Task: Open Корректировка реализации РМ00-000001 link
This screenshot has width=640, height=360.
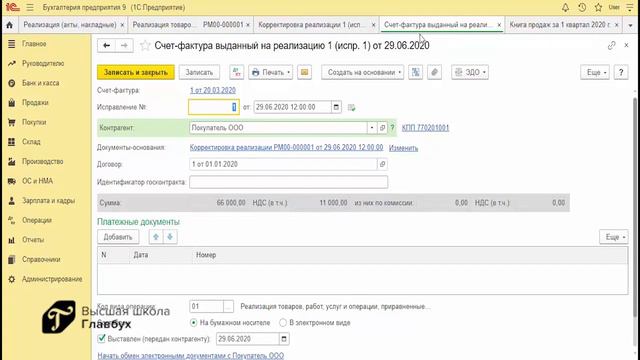Action: pos(286,147)
